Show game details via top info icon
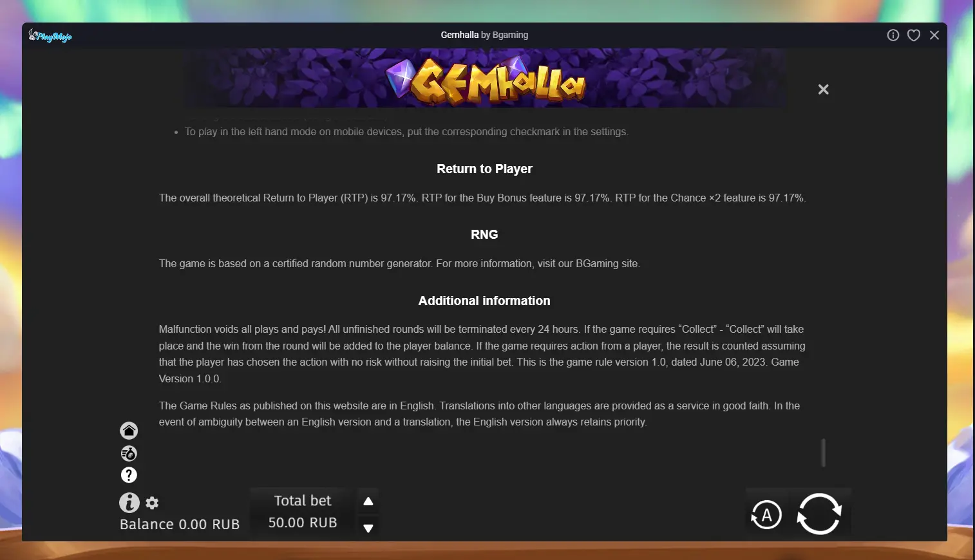Viewport: 975px width, 560px height. 893,35
